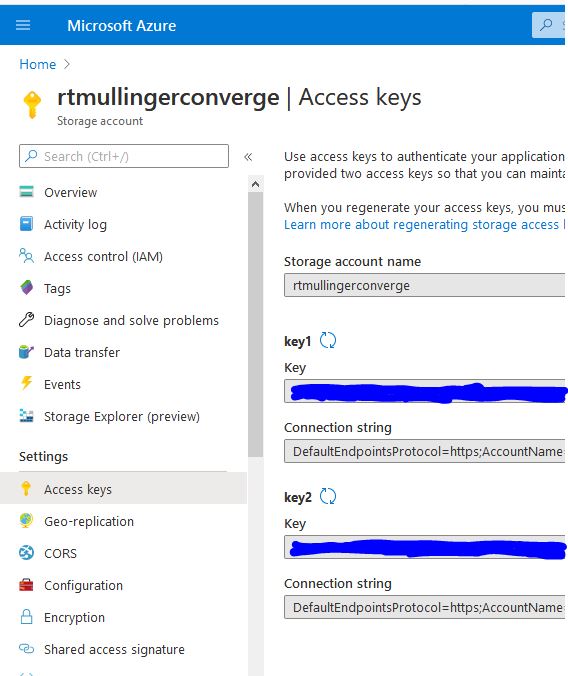Open Shared access signature
The height and width of the screenshot is (676, 568).
[x=114, y=649]
